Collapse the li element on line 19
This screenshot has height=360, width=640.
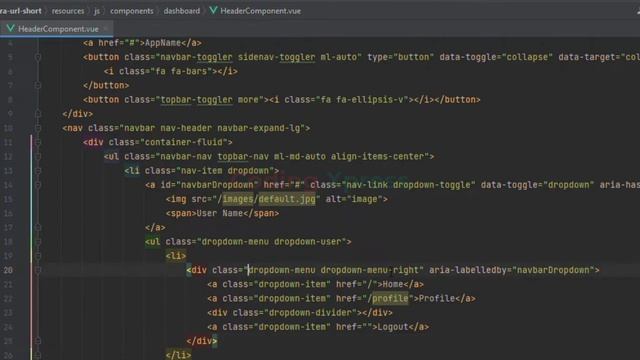[38, 256]
